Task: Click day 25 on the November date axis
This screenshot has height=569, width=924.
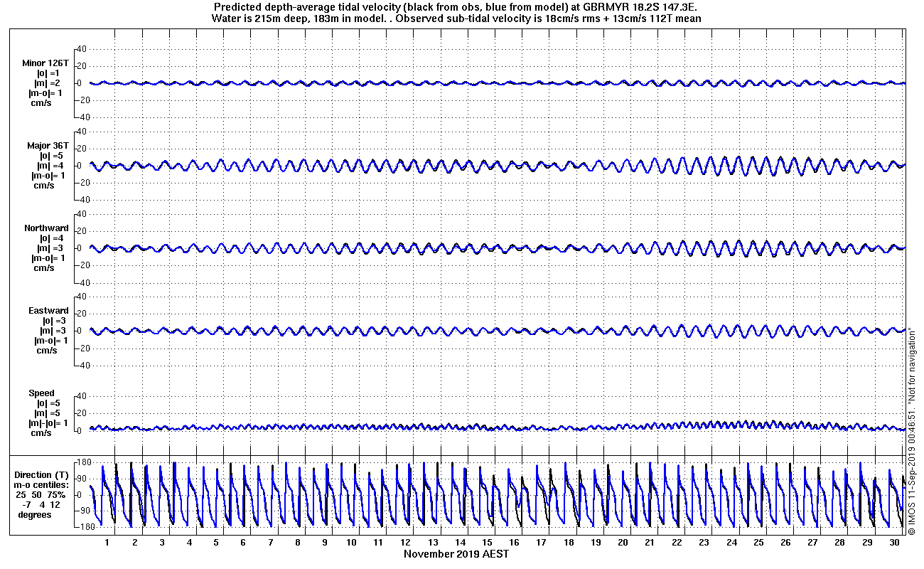Action: pos(758,543)
